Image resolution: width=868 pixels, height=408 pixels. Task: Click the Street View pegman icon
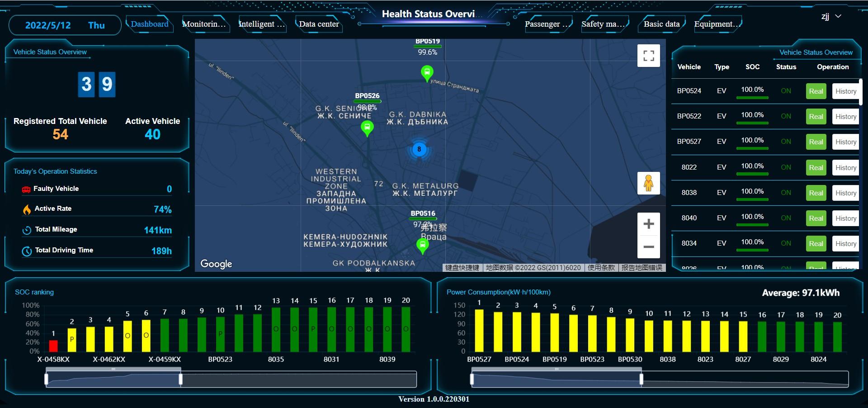[x=648, y=183]
